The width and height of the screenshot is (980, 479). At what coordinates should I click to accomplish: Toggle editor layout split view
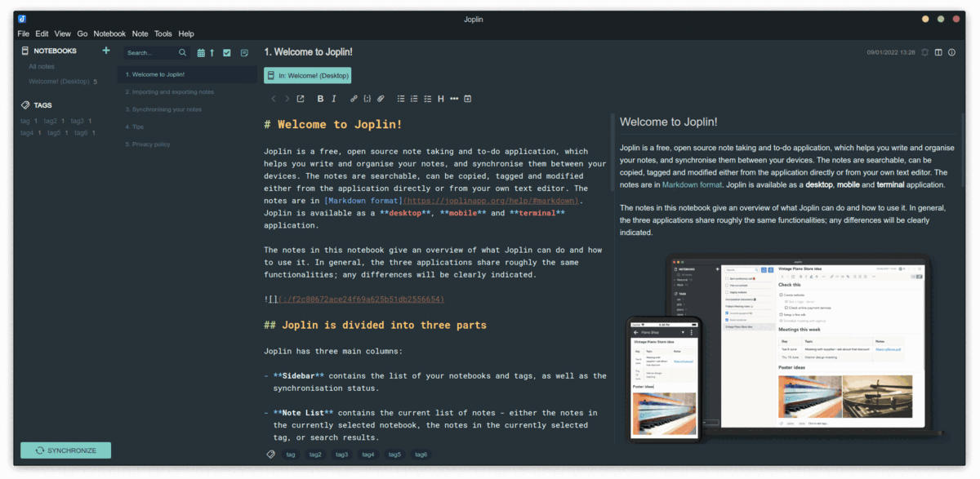[938, 52]
